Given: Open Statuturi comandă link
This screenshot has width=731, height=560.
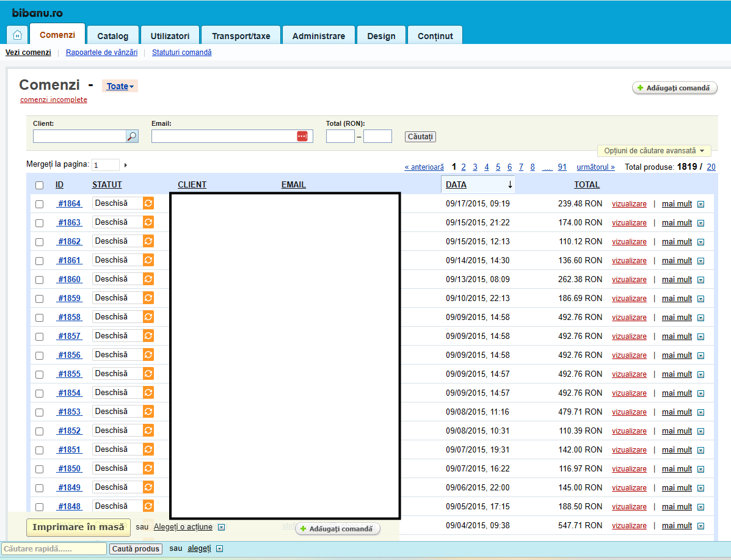Looking at the screenshot, I should pos(182,53).
